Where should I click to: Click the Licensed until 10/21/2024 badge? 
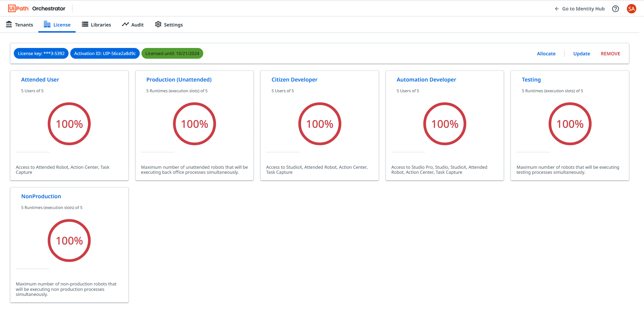pyautogui.click(x=172, y=53)
